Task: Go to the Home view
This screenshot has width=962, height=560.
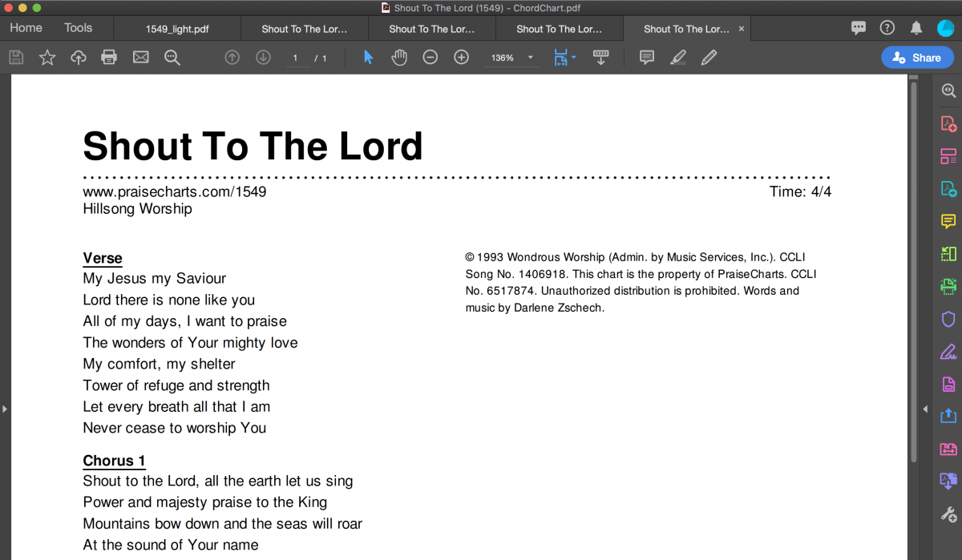Action: tap(26, 28)
